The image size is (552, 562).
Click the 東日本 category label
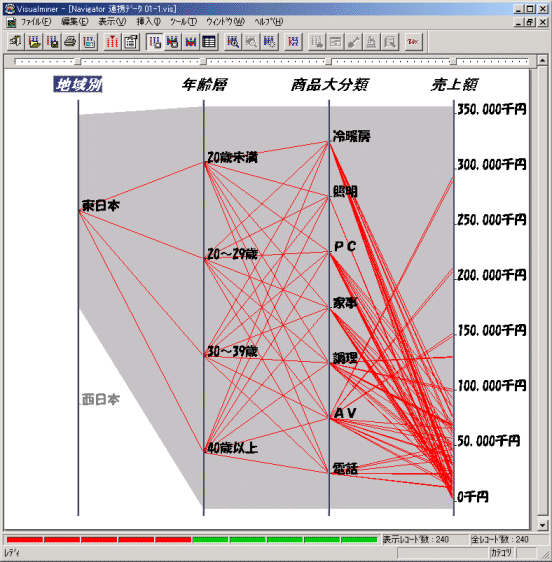(x=101, y=206)
